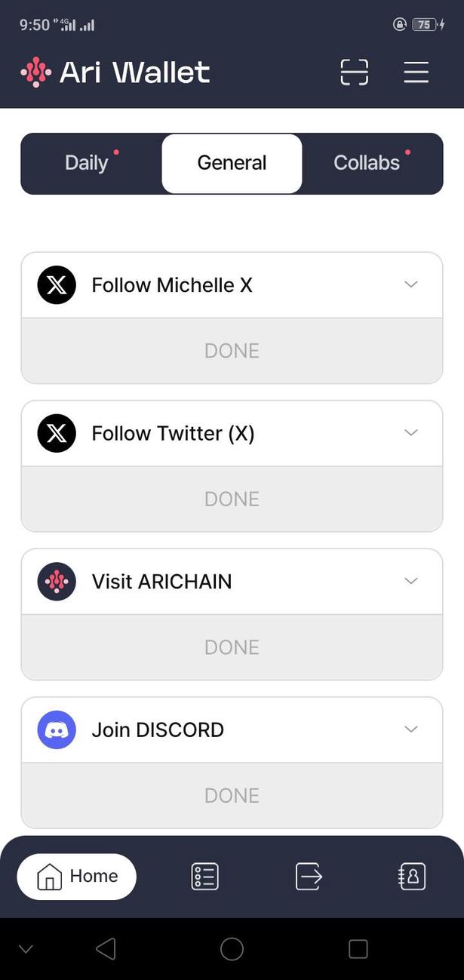Select the General tab
This screenshot has width=464, height=980.
tap(231, 162)
